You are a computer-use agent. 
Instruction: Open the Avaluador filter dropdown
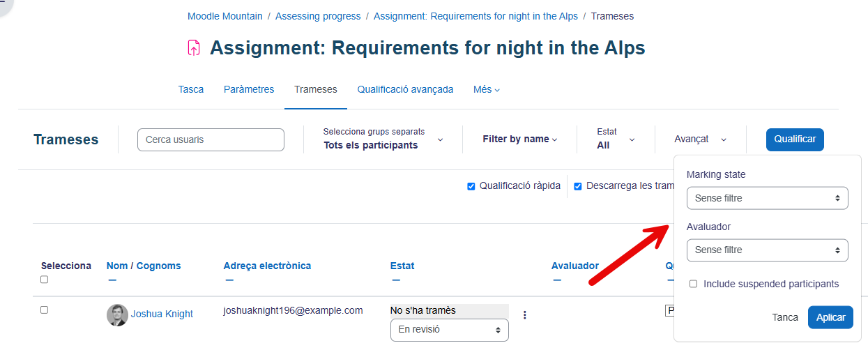tap(767, 250)
